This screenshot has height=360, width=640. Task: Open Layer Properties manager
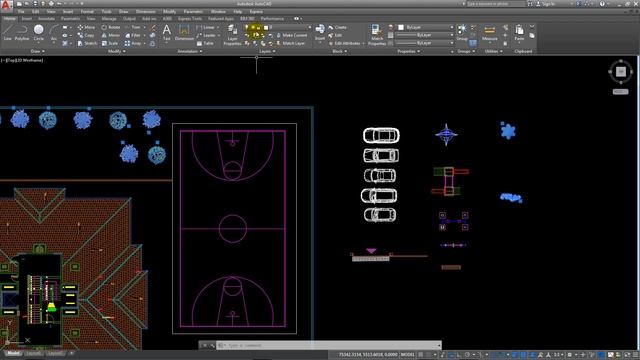(232, 35)
